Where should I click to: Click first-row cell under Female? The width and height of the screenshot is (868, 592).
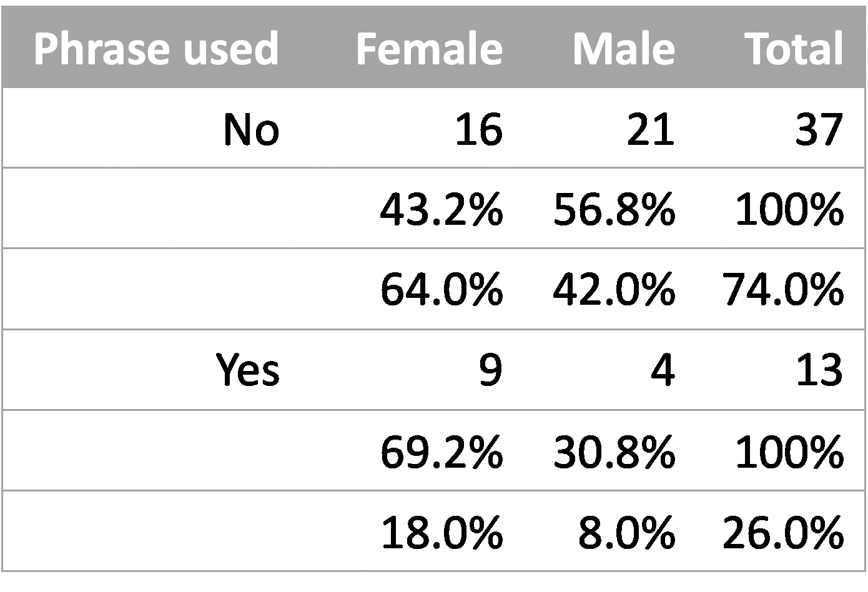[429, 128]
